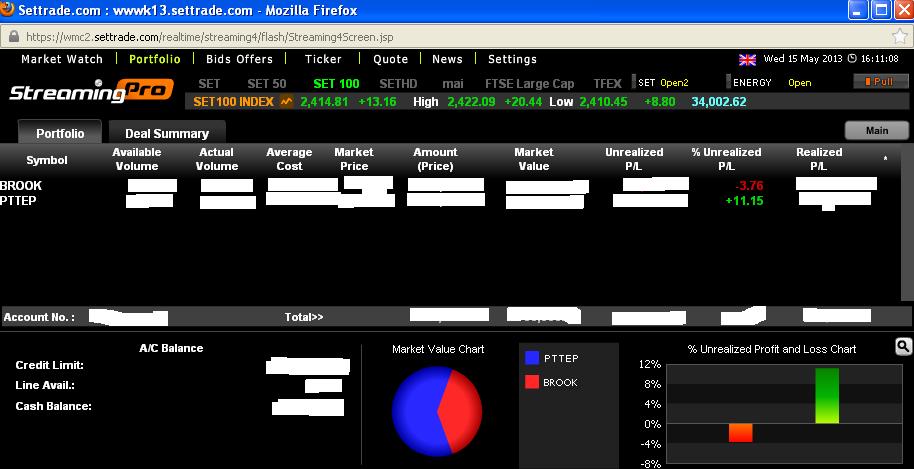The image size is (914, 469).
Task: Click the Pull button
Action: click(880, 82)
